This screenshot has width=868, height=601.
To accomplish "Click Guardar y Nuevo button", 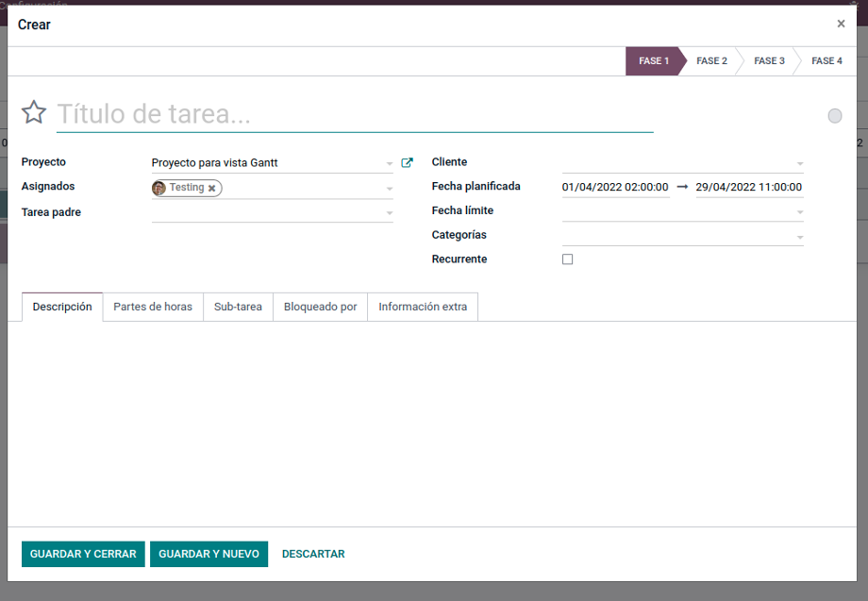I will 209,554.
